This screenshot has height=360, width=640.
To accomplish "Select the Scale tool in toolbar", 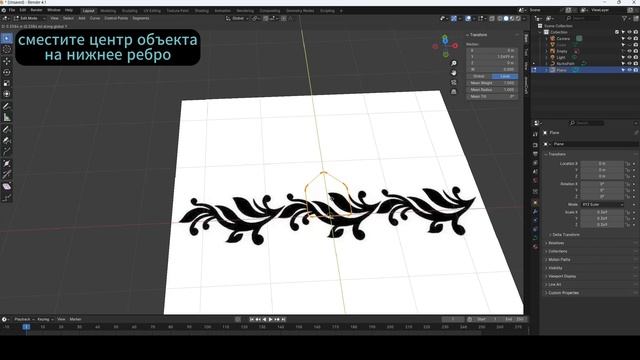I will [7, 83].
